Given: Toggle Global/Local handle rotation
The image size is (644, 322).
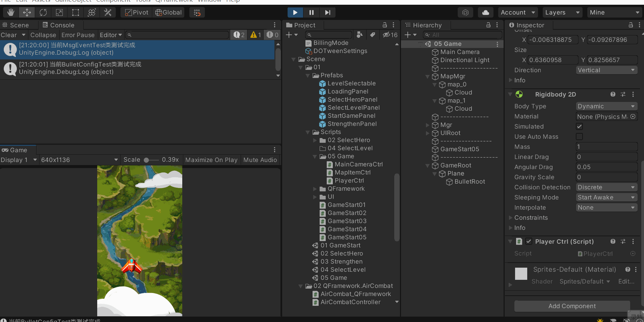Looking at the screenshot, I should click(168, 12).
